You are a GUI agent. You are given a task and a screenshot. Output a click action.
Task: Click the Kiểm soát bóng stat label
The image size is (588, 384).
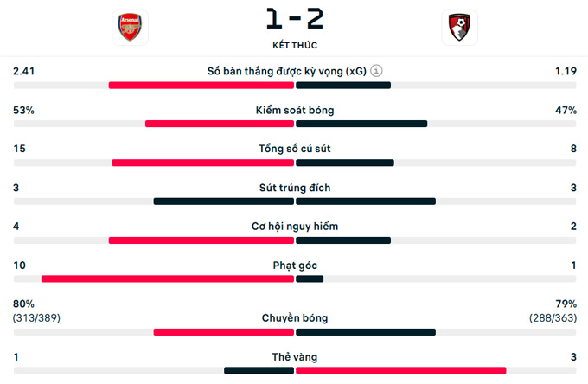294,111
